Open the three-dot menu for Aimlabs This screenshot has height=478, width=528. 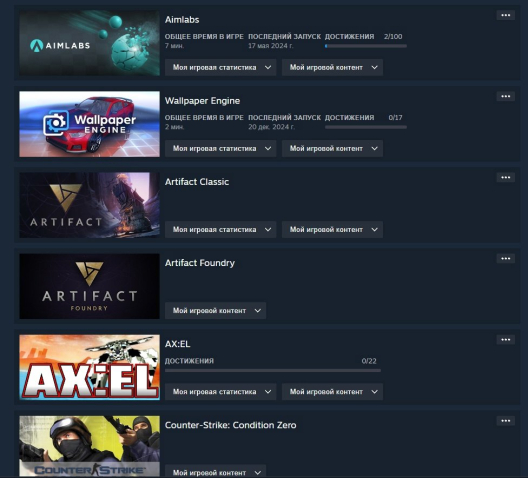coord(505,15)
